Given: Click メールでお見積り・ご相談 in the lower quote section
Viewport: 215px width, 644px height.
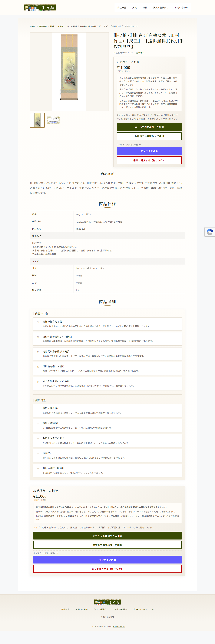Looking at the screenshot, I should point(107,536).
